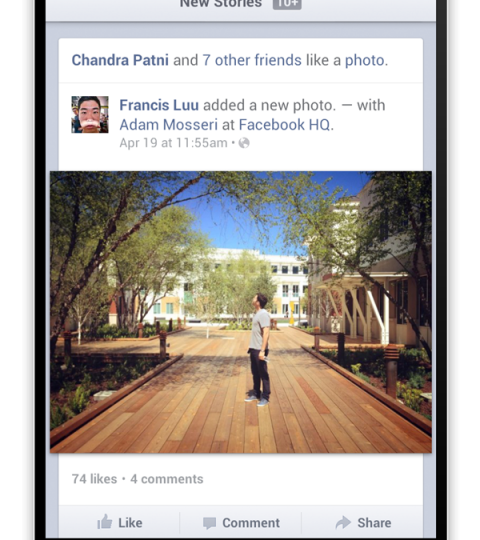Open the Facebook HQ location page

point(284,125)
